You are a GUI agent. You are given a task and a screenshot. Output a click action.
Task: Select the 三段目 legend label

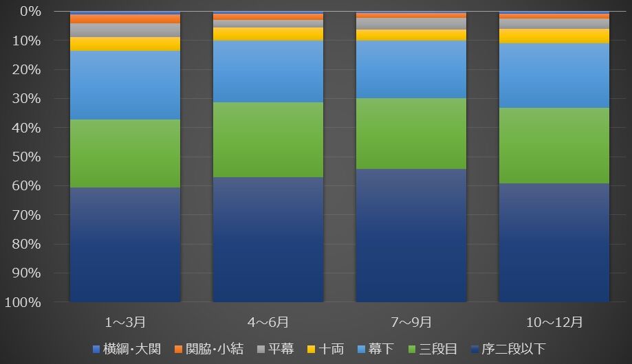pos(438,349)
